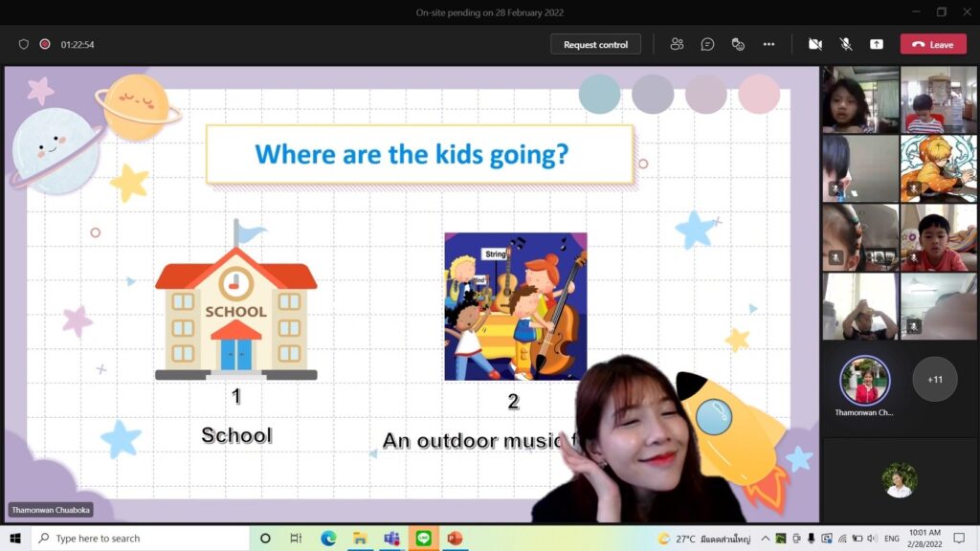Unmute the microphone
The width and height of the screenshot is (980, 551).
click(x=846, y=44)
